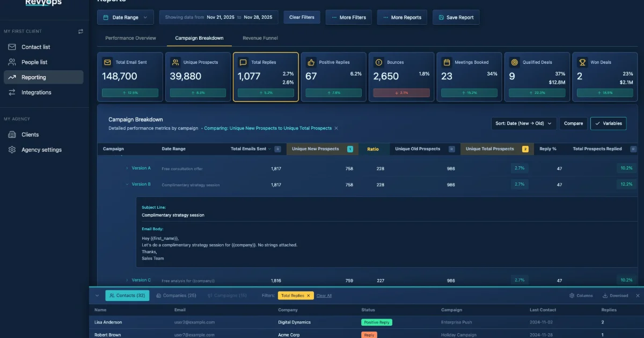Collapse the Version B row
The width and height of the screenshot is (644, 338).
coord(127,185)
